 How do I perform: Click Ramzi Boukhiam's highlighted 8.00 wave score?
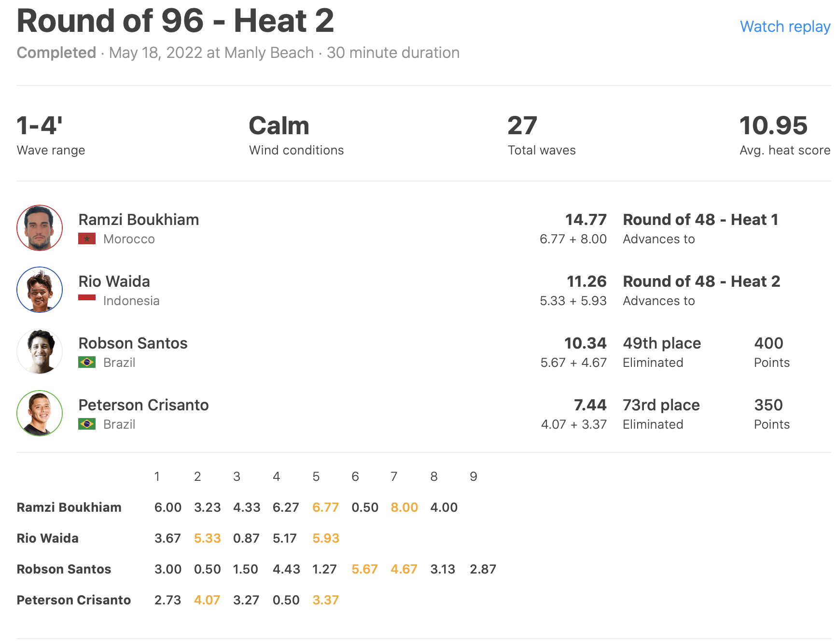point(404,507)
